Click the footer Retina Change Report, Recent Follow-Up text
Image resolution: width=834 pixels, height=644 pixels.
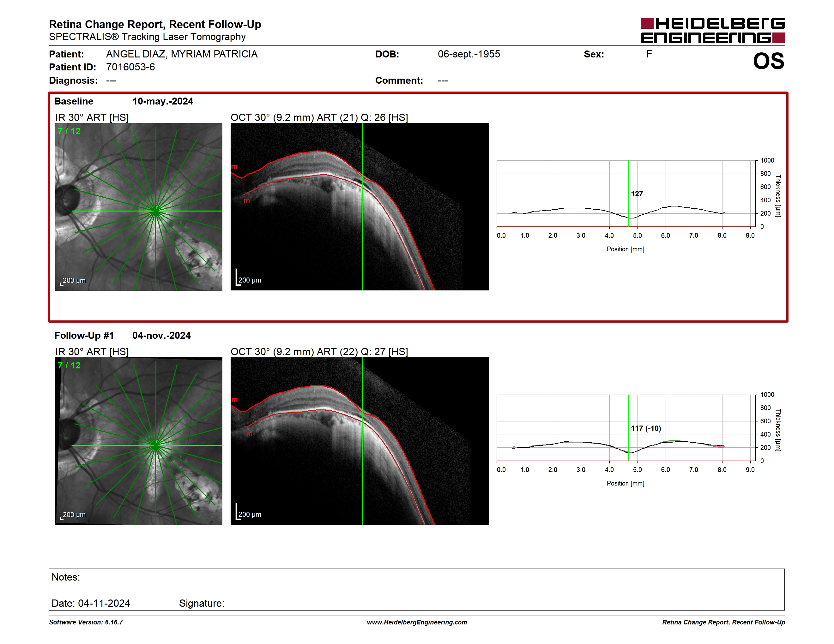724,622
